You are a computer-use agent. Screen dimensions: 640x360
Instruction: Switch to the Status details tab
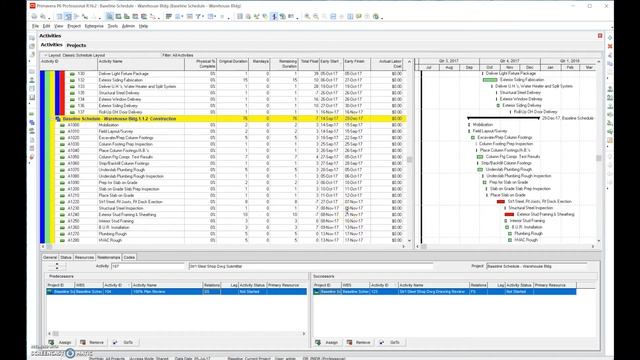coord(66,258)
